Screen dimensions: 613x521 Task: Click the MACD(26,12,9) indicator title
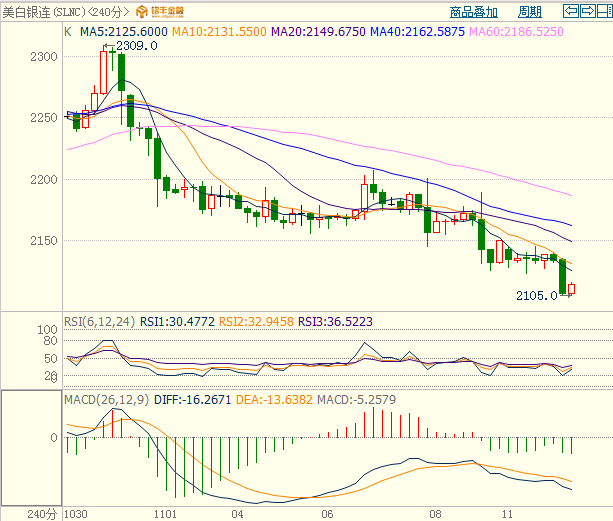click(107, 400)
